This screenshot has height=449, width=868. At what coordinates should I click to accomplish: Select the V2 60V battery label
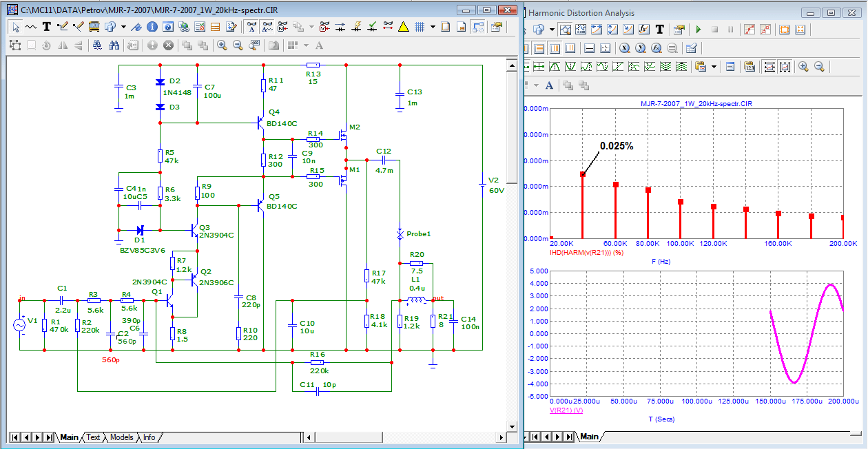click(496, 185)
